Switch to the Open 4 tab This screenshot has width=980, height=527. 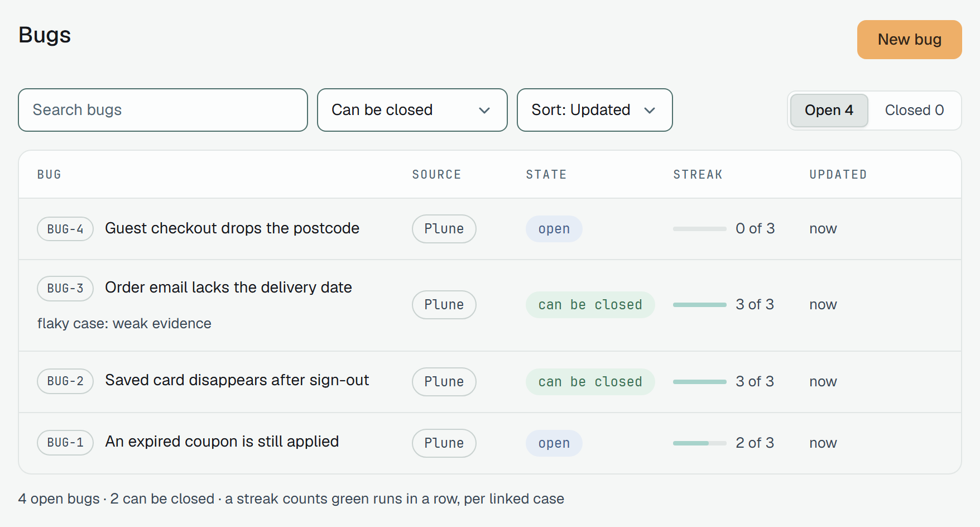point(829,111)
